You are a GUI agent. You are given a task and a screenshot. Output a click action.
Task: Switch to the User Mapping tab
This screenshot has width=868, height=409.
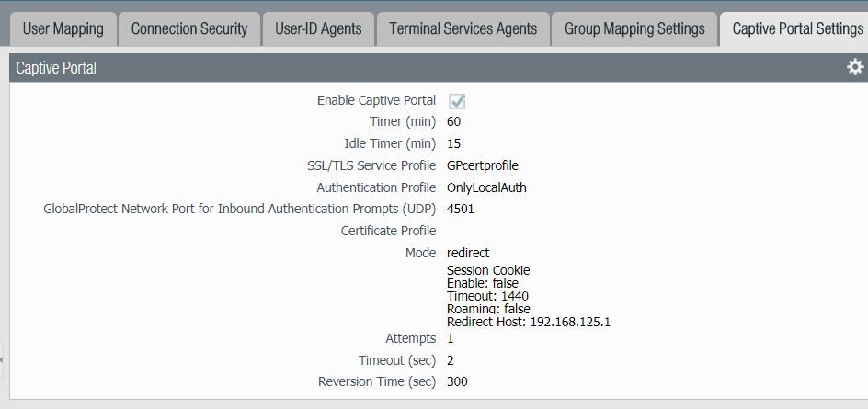[x=63, y=28]
